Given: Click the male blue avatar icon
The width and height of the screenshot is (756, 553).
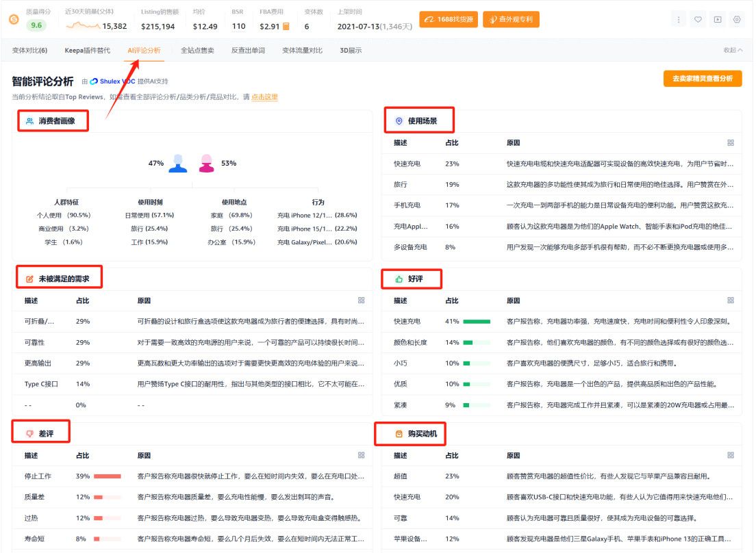Looking at the screenshot, I should (x=178, y=164).
